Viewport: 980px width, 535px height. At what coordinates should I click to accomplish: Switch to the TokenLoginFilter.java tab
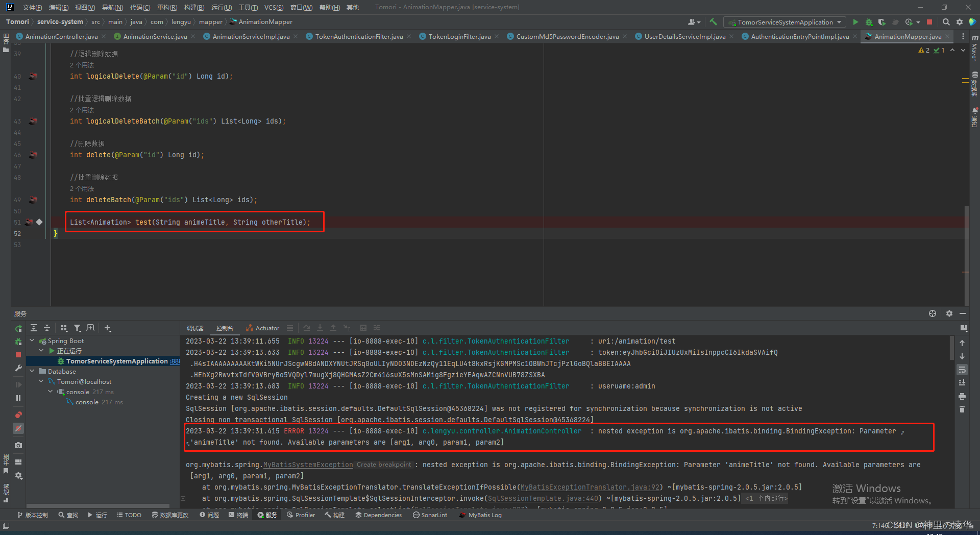point(459,36)
